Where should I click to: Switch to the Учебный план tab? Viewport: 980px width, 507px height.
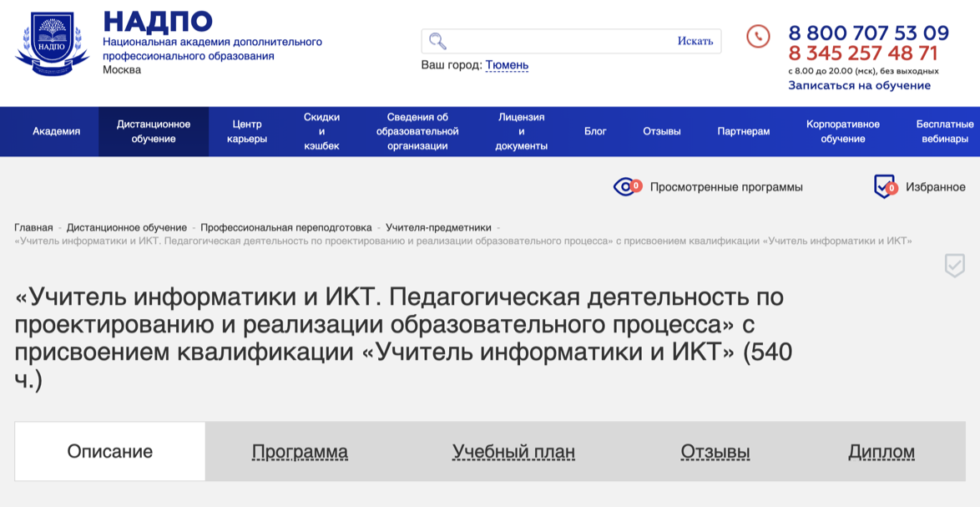tap(513, 452)
